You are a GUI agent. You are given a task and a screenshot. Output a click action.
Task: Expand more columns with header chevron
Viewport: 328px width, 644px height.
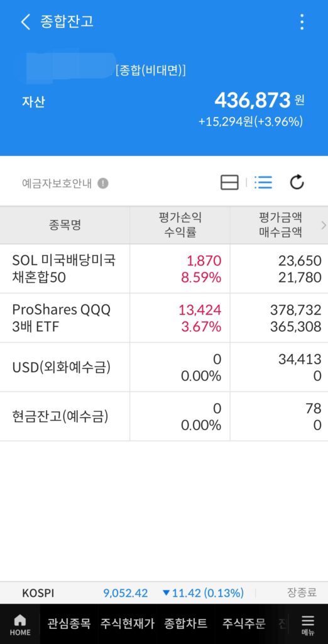pos(324,225)
